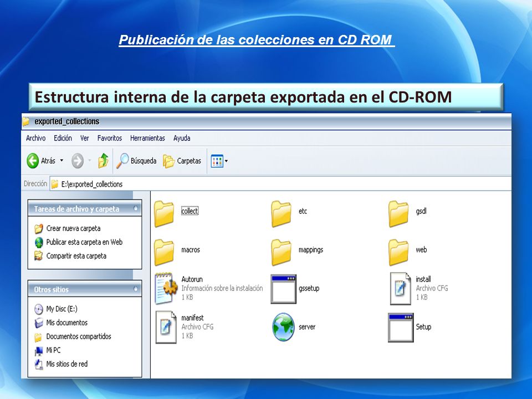Click the Mis sitios de red icon
This screenshot has height=399, width=532.
(39, 365)
